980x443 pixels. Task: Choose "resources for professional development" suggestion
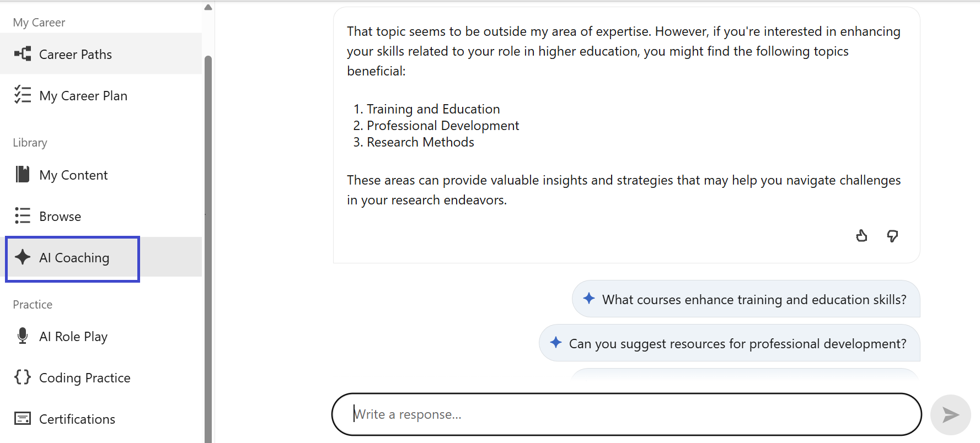(x=737, y=343)
